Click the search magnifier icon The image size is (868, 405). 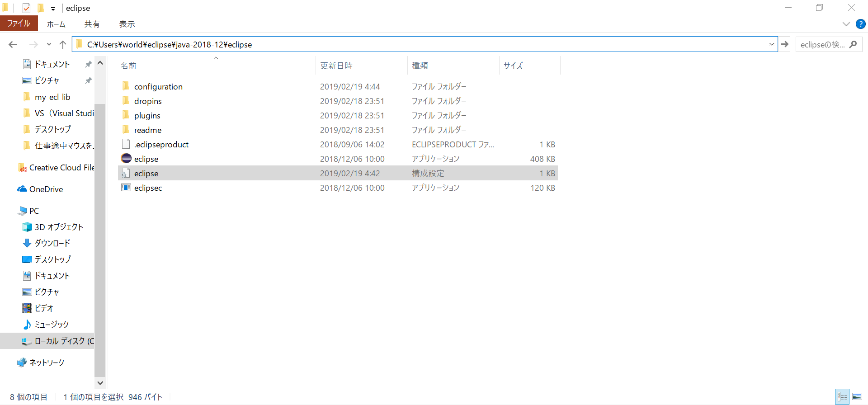click(x=853, y=44)
